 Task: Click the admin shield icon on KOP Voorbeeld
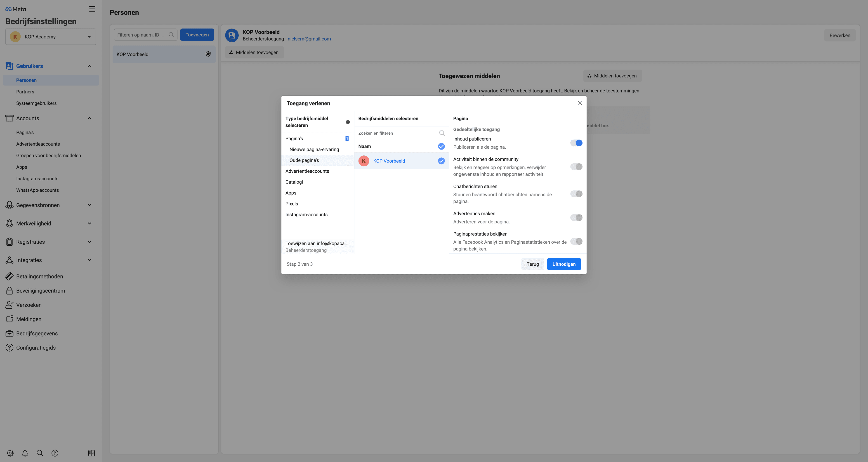pyautogui.click(x=208, y=54)
